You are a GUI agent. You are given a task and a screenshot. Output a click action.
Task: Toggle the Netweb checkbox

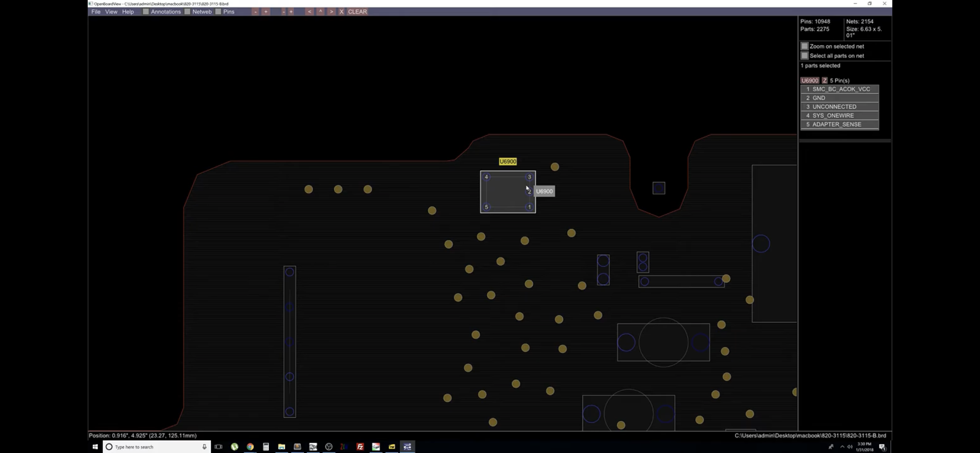(x=187, y=12)
